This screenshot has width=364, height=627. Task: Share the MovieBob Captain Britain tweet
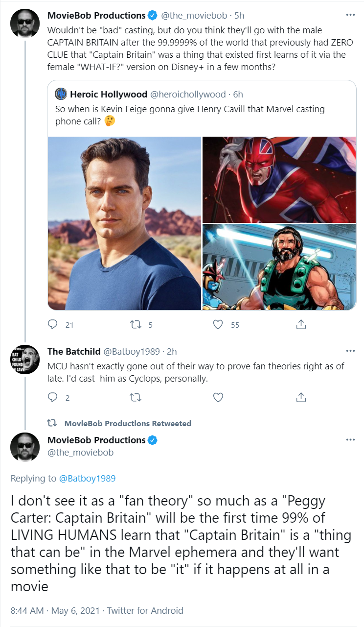(301, 324)
